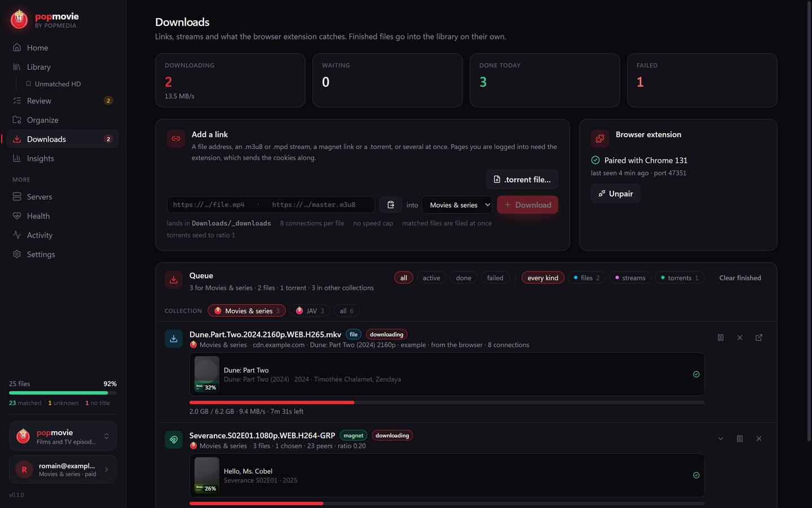812x508 pixels.
Task: Open Dune download source in new window
Action: click(x=759, y=338)
